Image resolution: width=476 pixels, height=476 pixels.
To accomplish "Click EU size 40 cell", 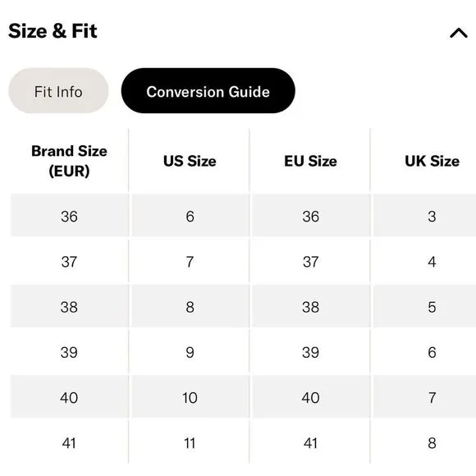I will click(x=311, y=396).
